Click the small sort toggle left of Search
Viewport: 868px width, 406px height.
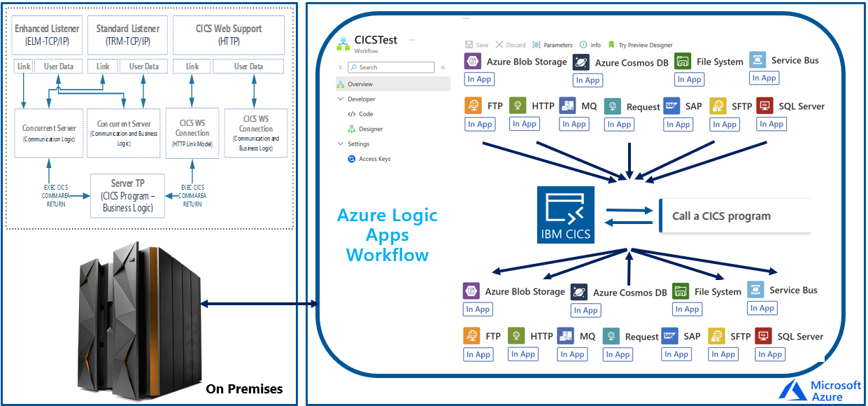pos(341,67)
